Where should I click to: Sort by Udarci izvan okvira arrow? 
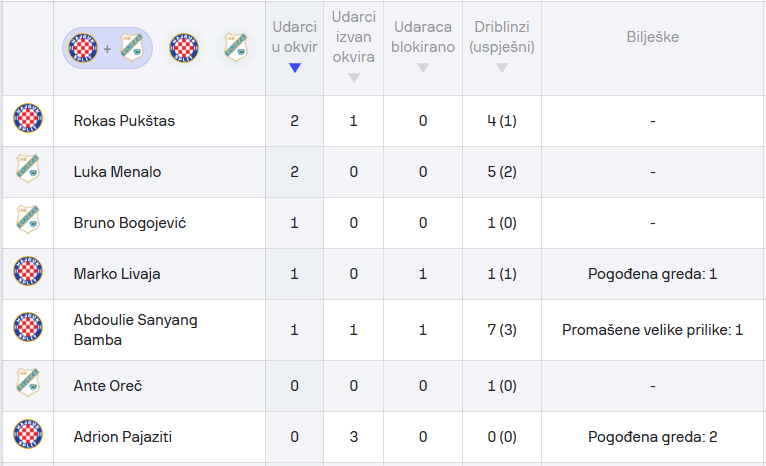[x=354, y=78]
